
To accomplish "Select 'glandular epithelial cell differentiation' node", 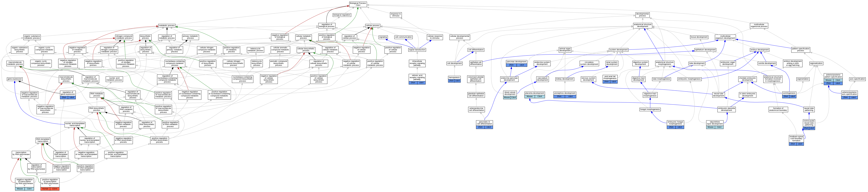I will pos(476,95).
